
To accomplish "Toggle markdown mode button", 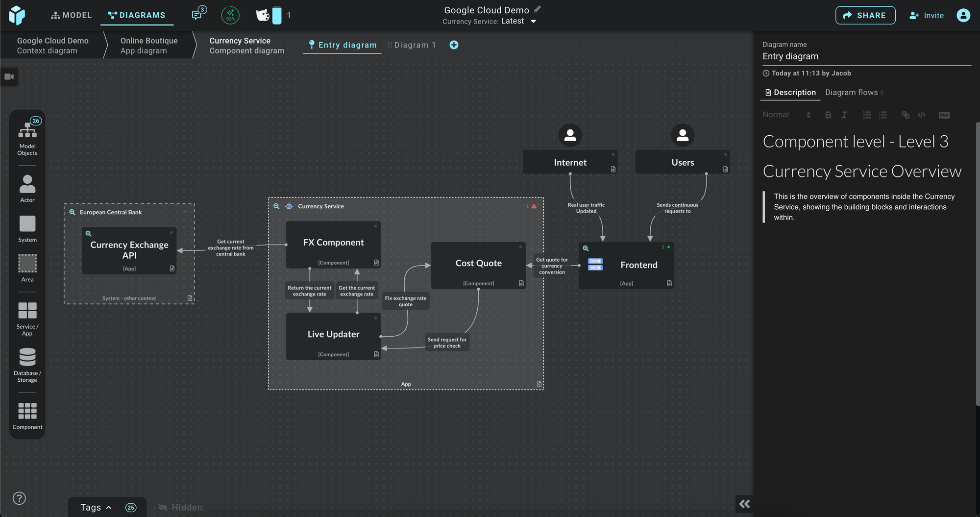I will (x=944, y=115).
